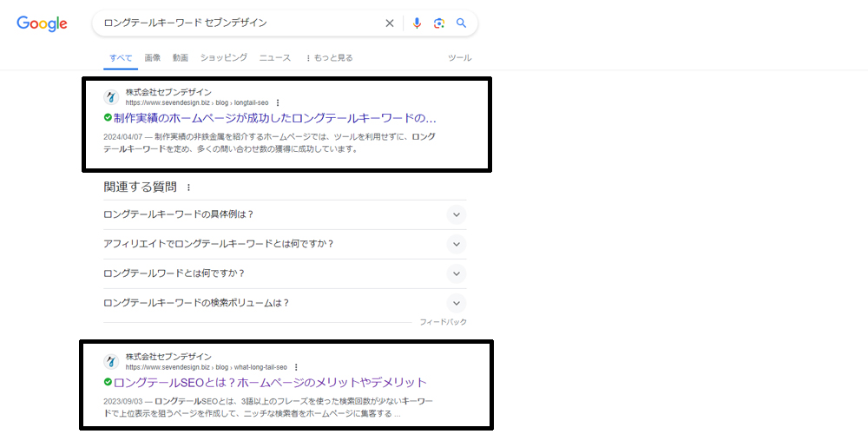
Task: Click snippet dated 2024/04/07
Action: pyautogui.click(x=270, y=143)
